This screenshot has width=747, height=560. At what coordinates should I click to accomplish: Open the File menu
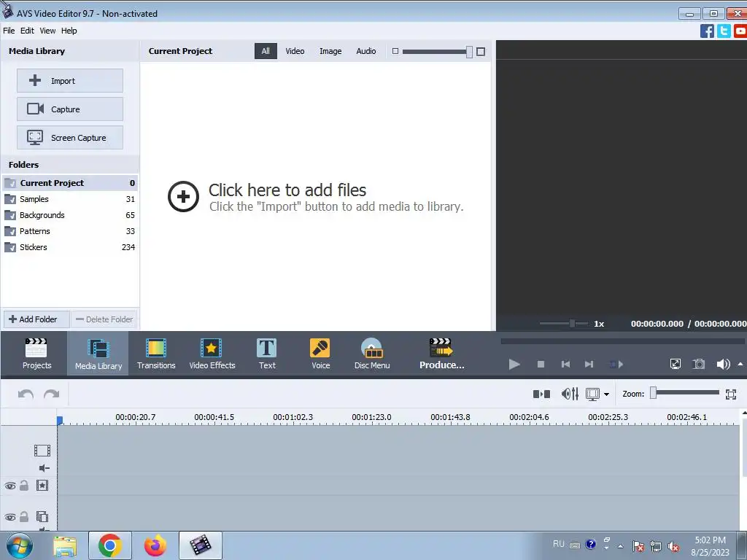9,31
